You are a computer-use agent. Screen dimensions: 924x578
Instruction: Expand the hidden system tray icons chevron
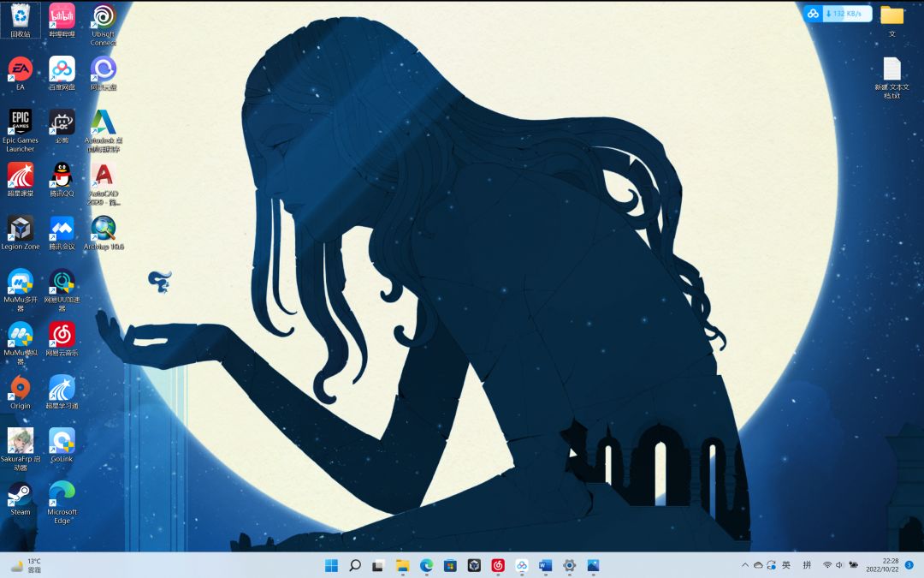pos(745,565)
